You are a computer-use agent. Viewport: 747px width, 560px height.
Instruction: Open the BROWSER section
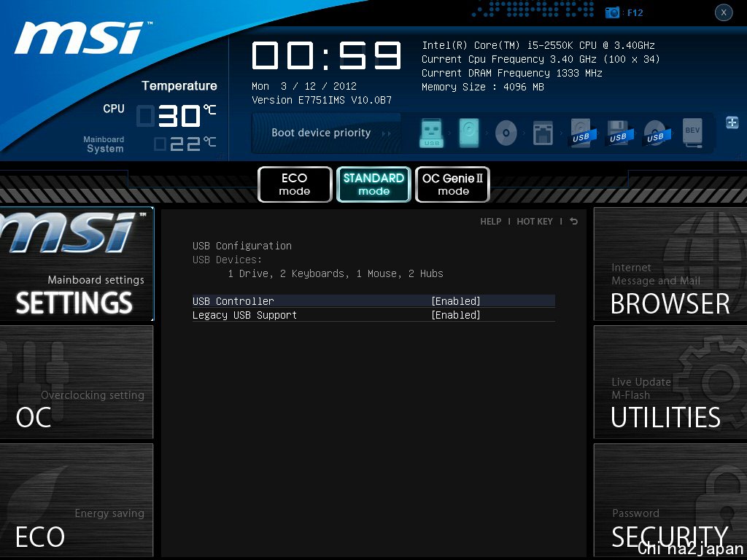(x=670, y=264)
